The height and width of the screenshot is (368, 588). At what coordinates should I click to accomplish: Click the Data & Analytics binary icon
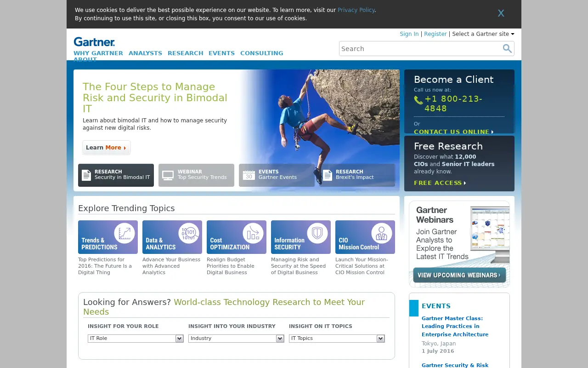pos(189,233)
